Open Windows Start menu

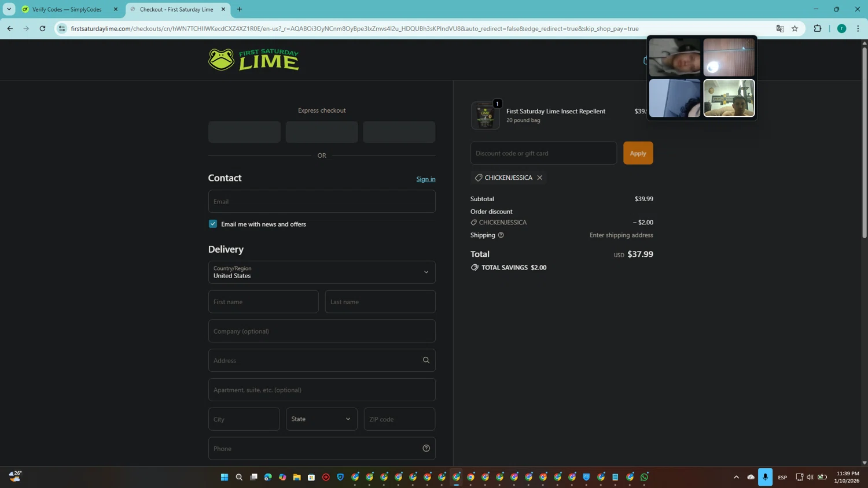click(x=225, y=477)
